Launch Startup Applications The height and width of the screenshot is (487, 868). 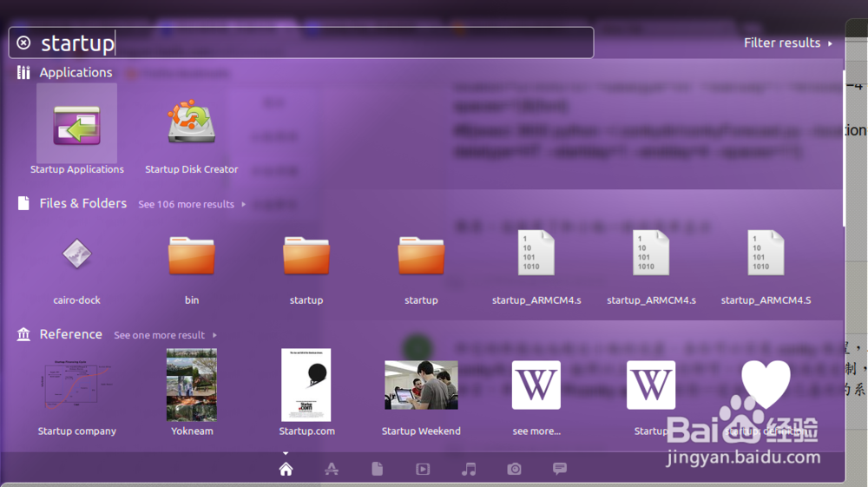pyautogui.click(x=77, y=131)
